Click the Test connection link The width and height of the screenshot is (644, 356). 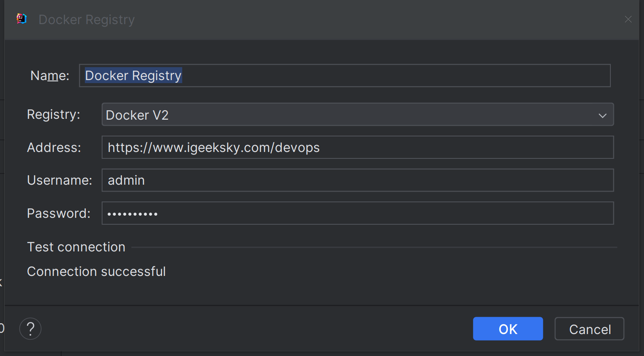76,247
